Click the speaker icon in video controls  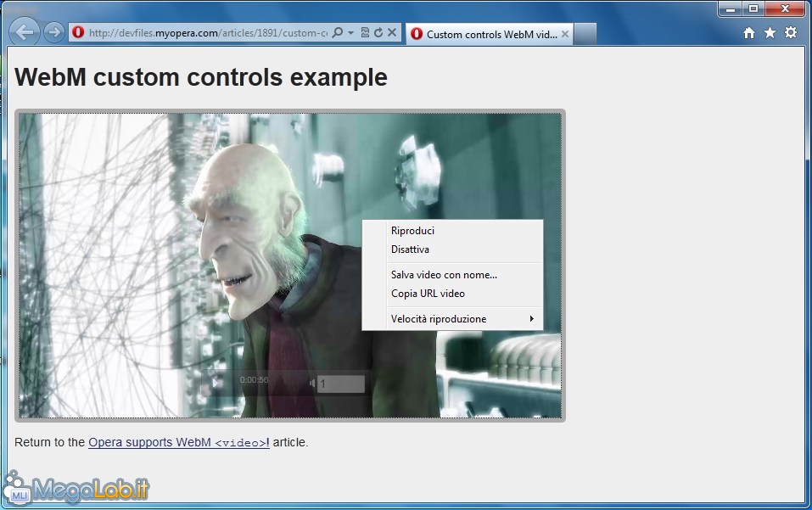[x=311, y=384]
